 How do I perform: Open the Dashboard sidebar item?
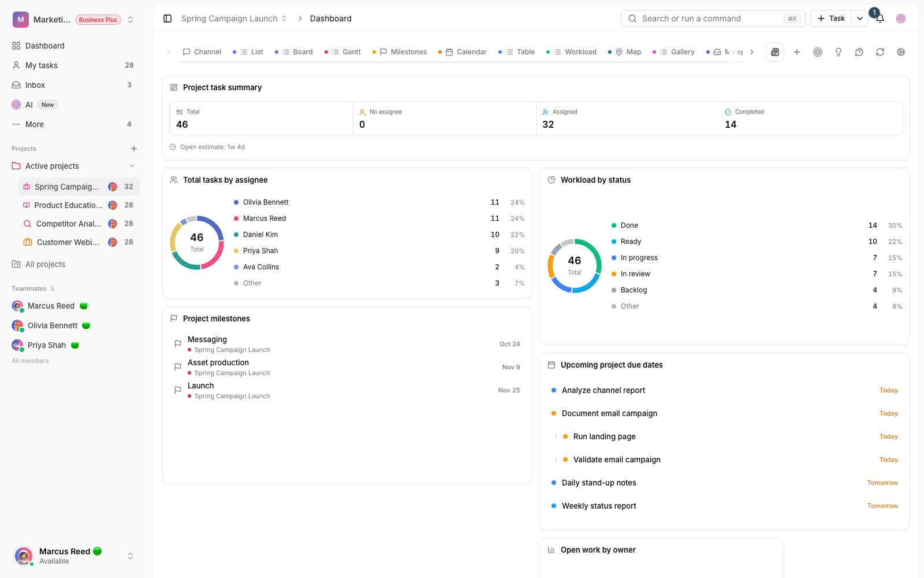[74, 46]
